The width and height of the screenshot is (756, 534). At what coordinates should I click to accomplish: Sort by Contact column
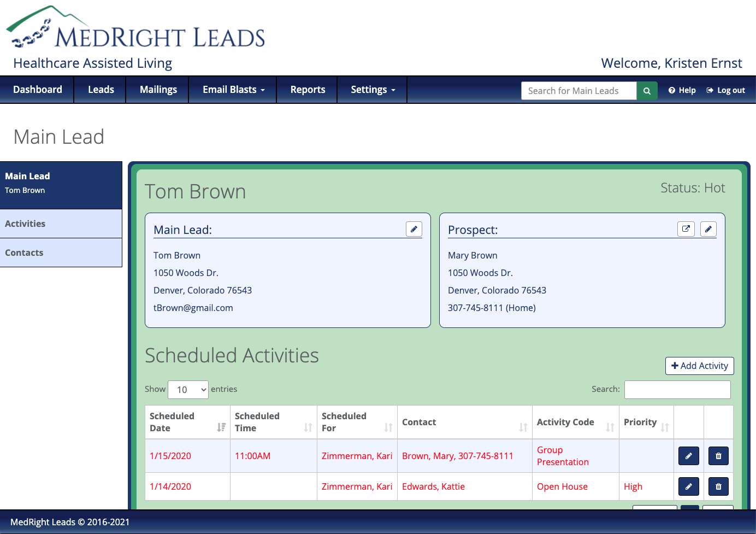[465, 422]
